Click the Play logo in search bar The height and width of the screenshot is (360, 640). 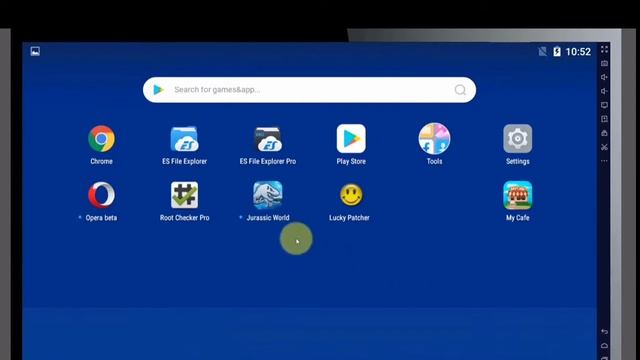tap(158, 90)
